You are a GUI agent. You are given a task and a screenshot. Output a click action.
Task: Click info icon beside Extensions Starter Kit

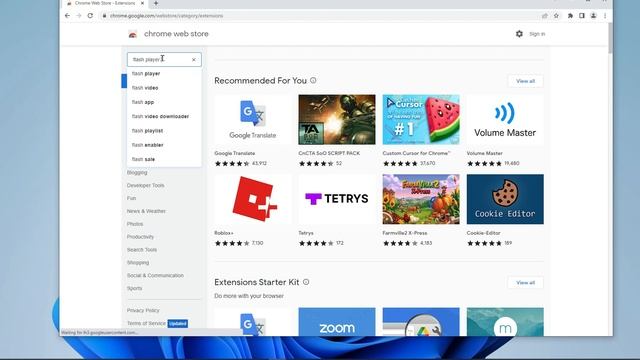pos(306,282)
